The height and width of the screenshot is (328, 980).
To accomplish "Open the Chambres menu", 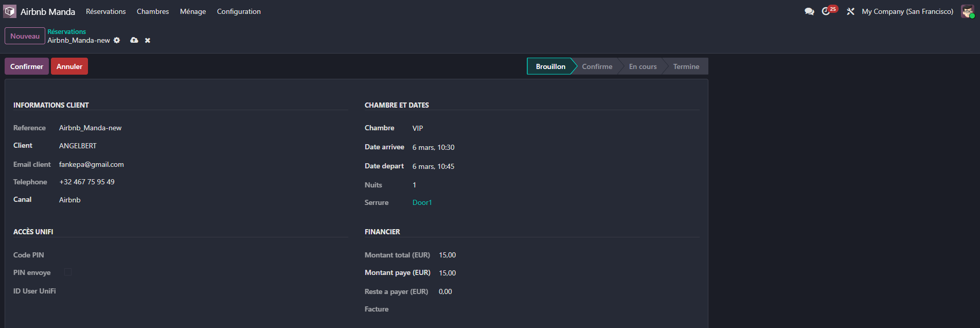I will [153, 11].
